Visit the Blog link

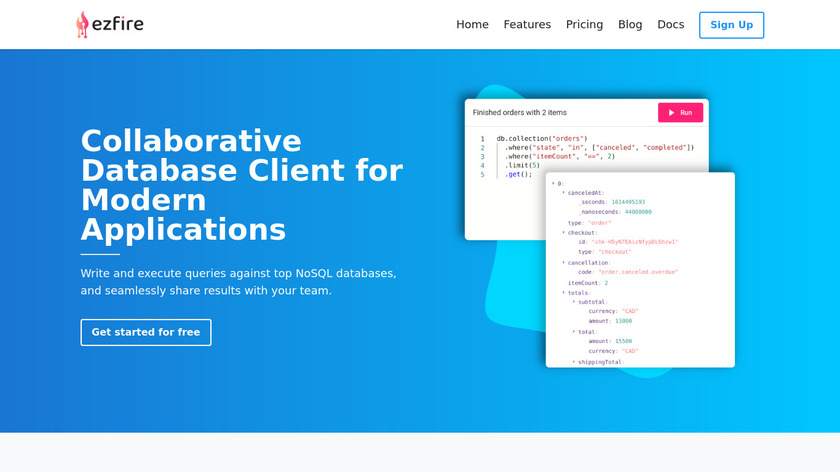tap(630, 25)
